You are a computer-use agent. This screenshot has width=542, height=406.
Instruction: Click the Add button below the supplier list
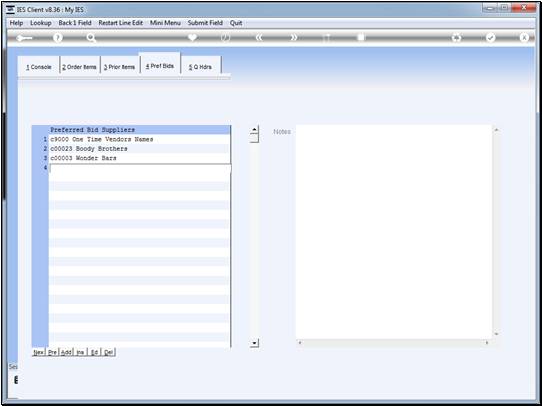pos(66,352)
